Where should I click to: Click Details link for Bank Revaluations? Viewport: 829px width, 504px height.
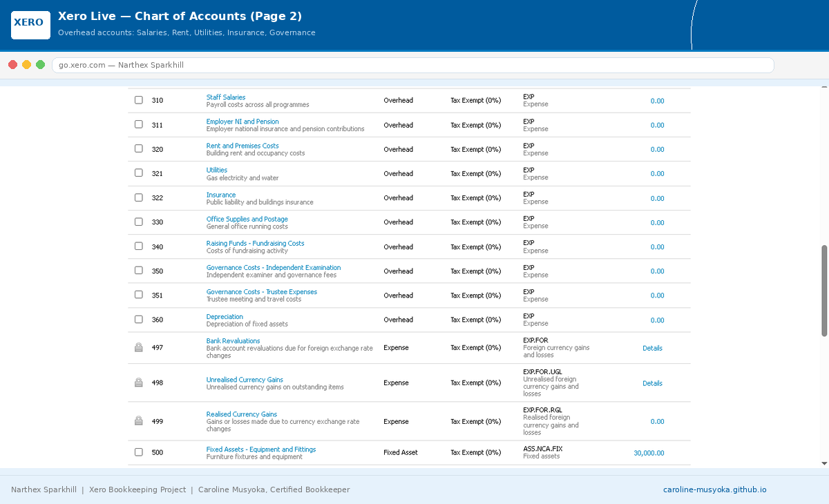click(x=652, y=348)
